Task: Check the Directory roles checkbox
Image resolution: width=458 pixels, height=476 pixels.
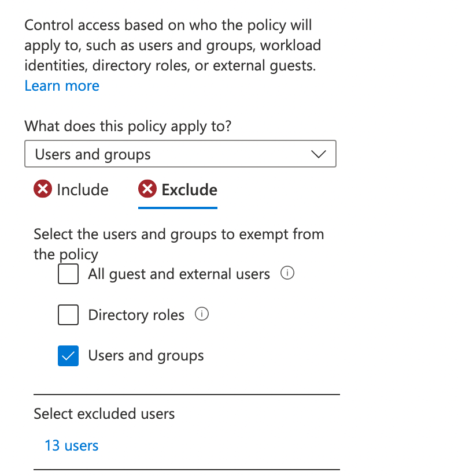Action: tap(68, 315)
